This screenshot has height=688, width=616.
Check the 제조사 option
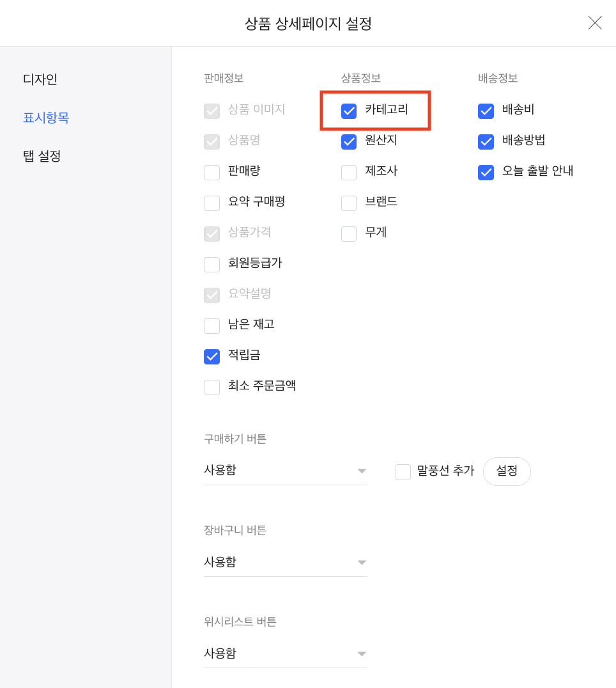[349, 173]
